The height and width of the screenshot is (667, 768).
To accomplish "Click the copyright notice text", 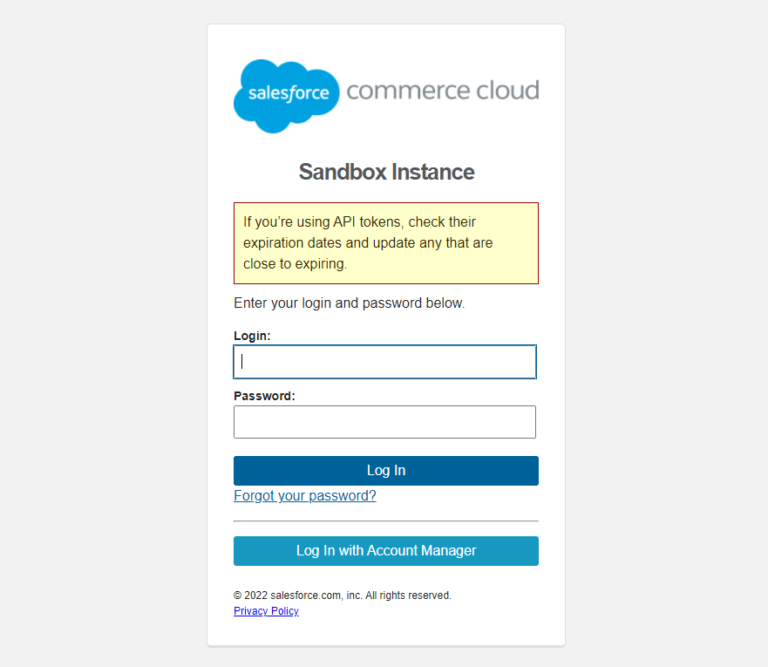I will coord(342,595).
